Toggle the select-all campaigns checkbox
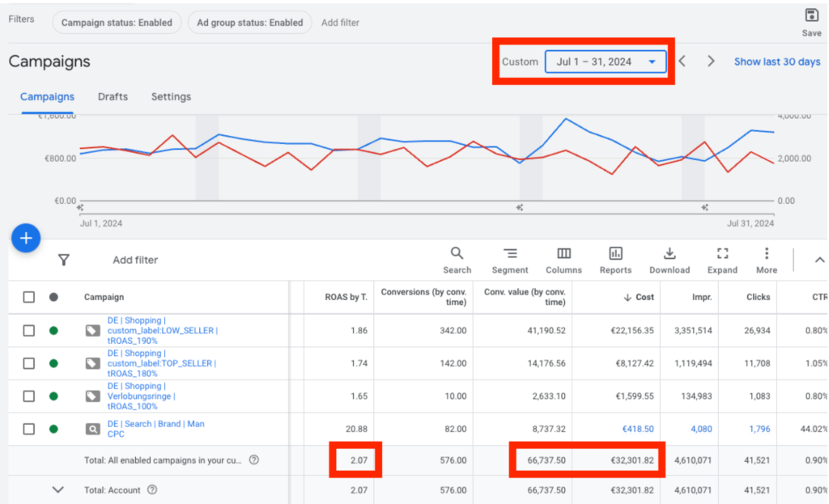Image resolution: width=829 pixels, height=504 pixels. tap(29, 297)
